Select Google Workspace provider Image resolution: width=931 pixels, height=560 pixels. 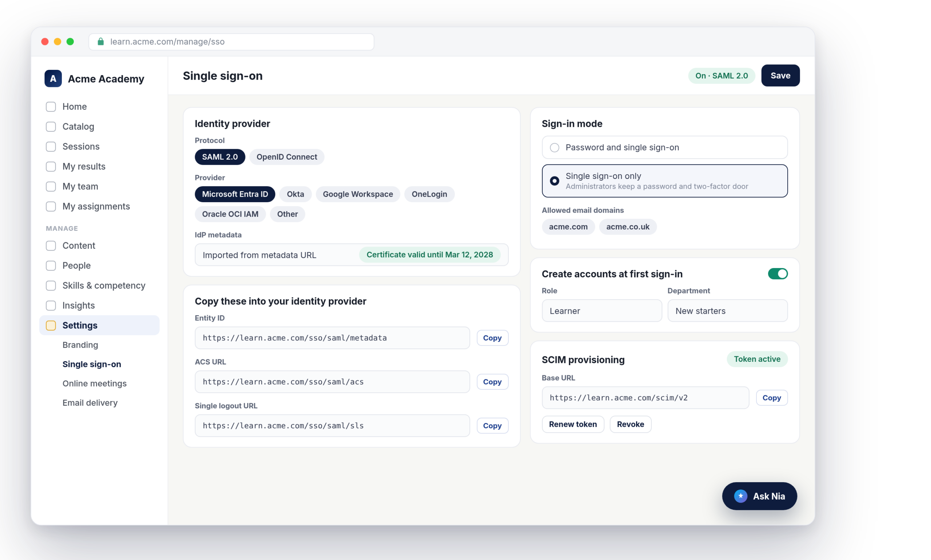[357, 194]
